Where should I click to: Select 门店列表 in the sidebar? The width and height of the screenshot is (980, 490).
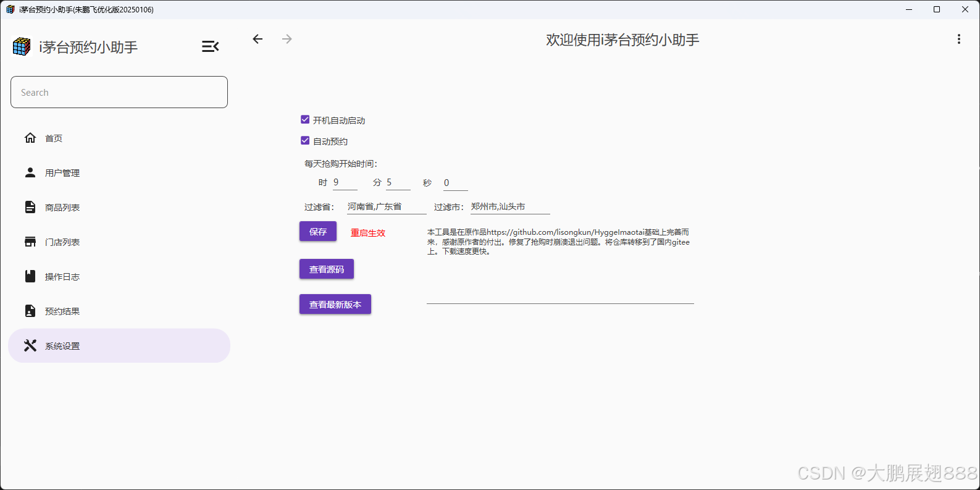click(x=119, y=242)
